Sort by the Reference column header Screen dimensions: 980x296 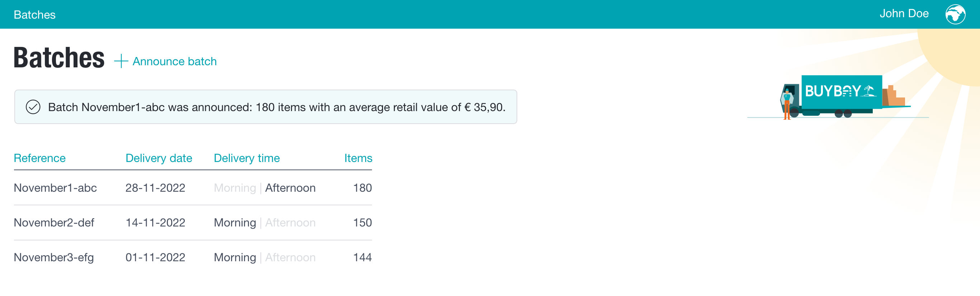(x=39, y=158)
